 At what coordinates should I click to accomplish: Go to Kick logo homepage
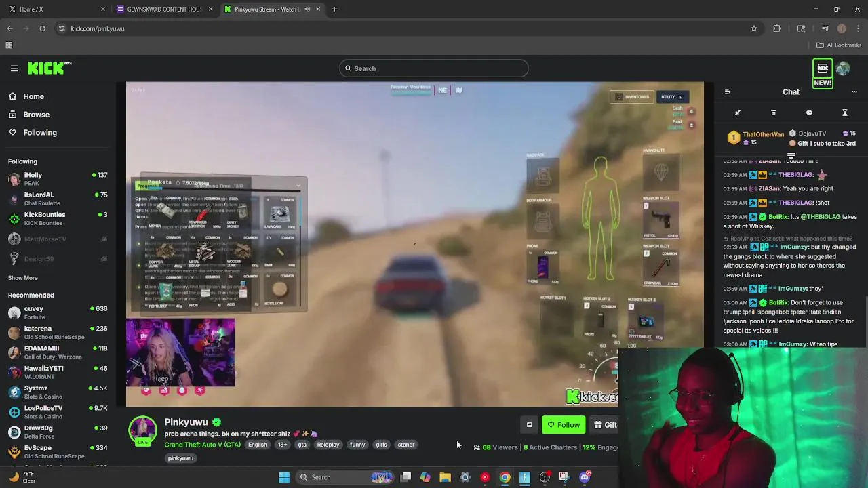pyautogui.click(x=50, y=68)
